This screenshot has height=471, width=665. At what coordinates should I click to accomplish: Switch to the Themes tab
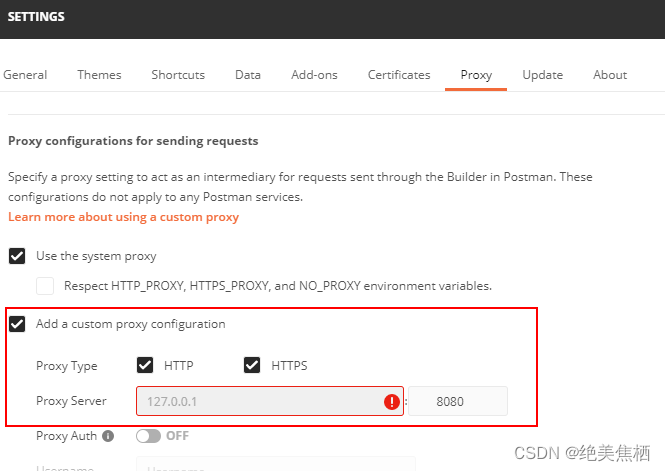(99, 75)
